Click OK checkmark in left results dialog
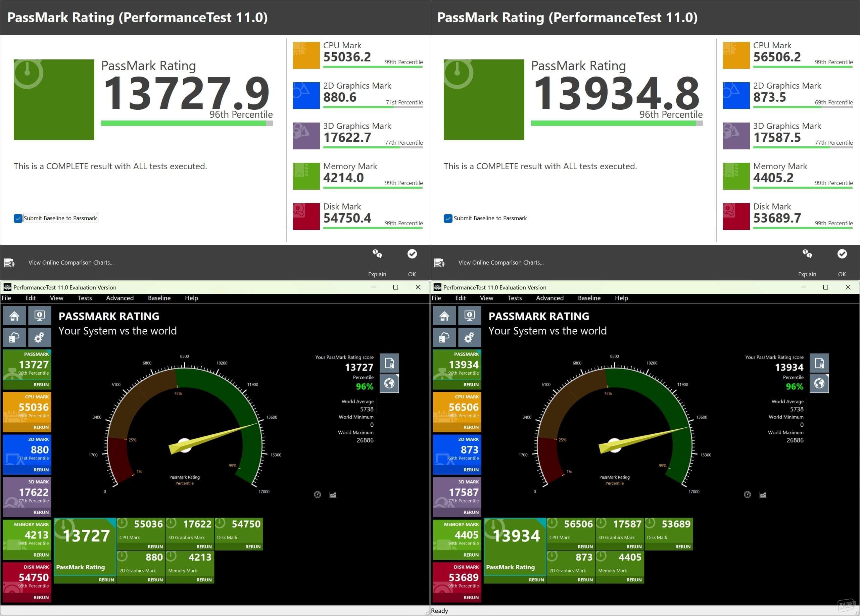The width and height of the screenshot is (860, 616). click(412, 254)
